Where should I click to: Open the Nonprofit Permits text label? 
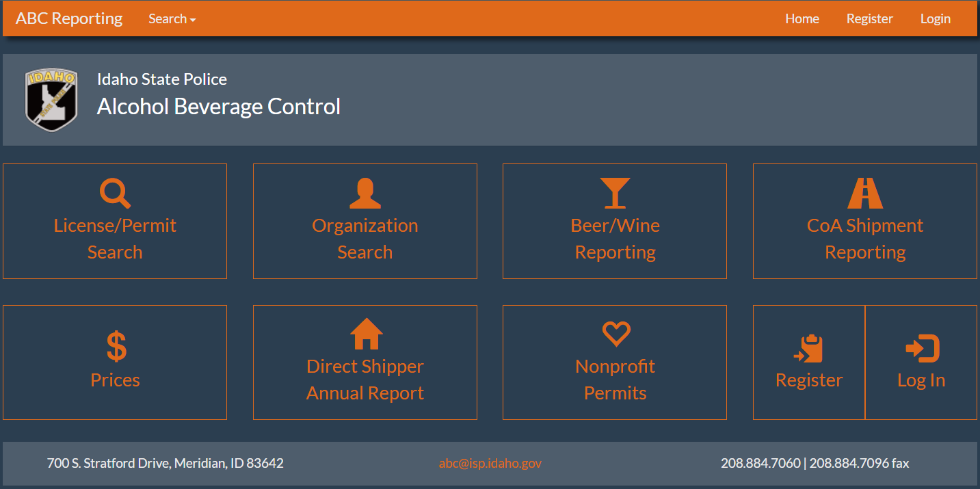pos(615,380)
